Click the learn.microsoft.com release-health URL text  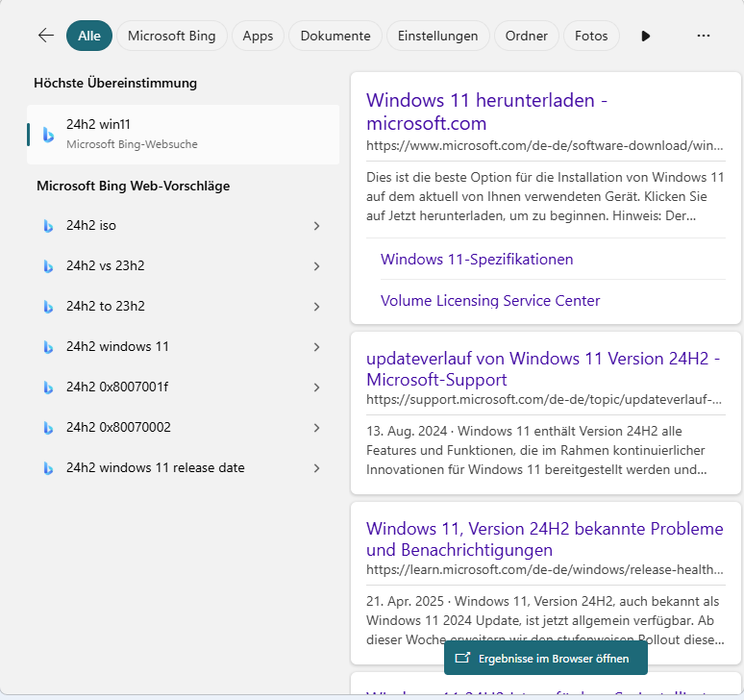pos(545,569)
